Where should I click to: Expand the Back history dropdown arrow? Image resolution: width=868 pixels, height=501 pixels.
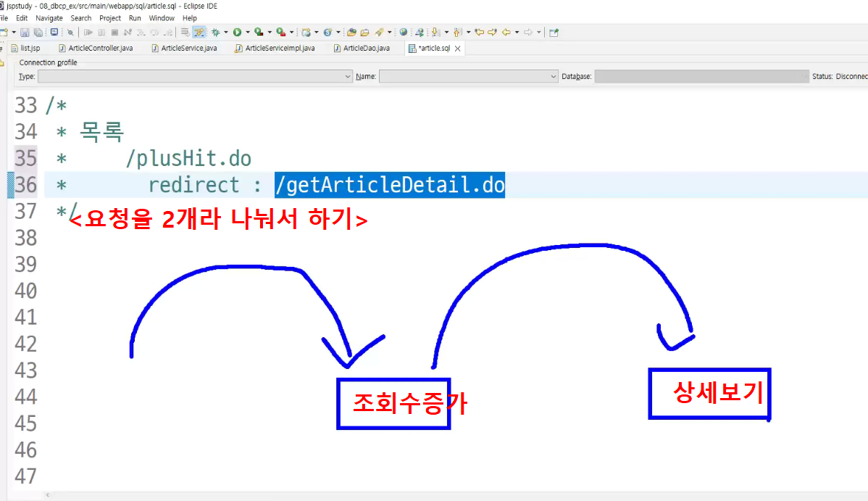click(x=517, y=32)
